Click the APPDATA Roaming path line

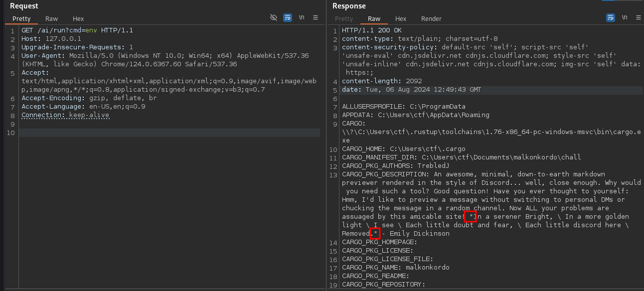pyautogui.click(x=416, y=115)
